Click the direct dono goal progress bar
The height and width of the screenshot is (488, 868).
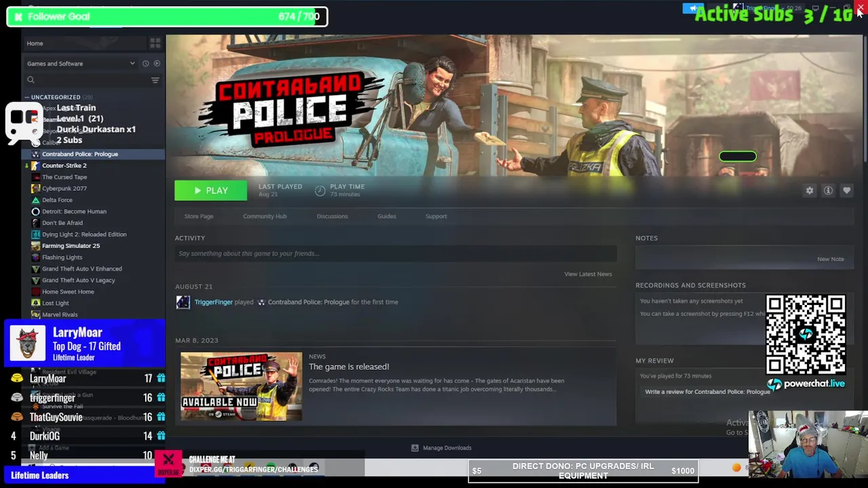point(583,471)
